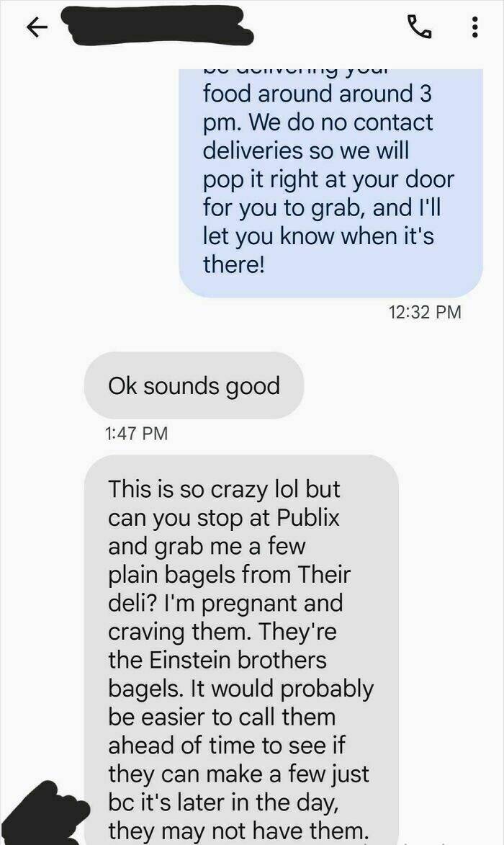The image size is (504, 845).
Task: Tap the line "let you know when it's"
Action: click(x=318, y=236)
